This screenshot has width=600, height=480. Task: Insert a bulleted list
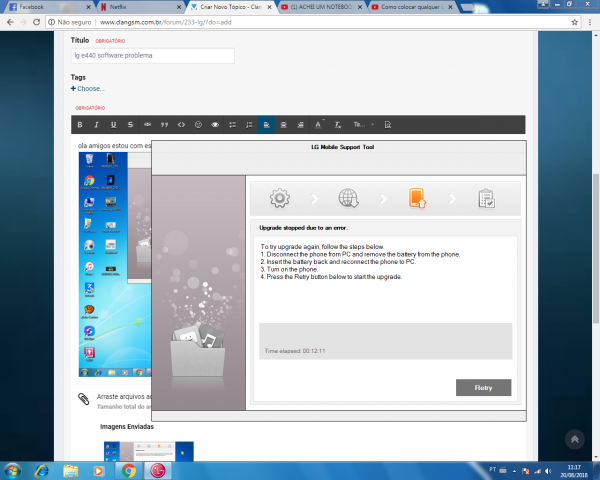[x=232, y=125]
